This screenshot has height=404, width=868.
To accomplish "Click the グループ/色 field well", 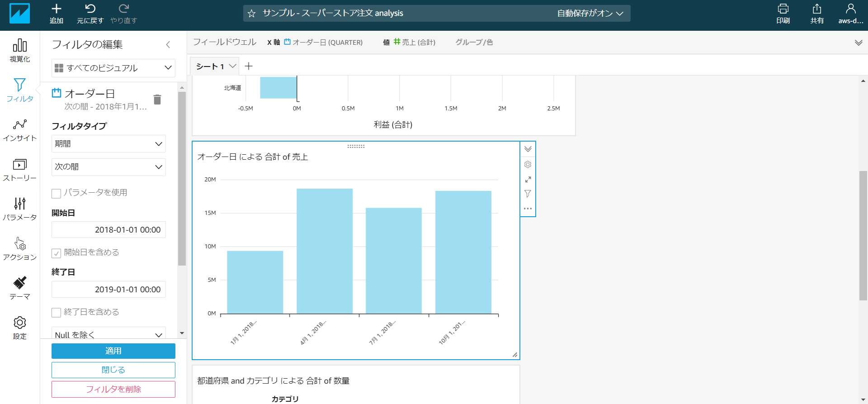I will pos(474,42).
